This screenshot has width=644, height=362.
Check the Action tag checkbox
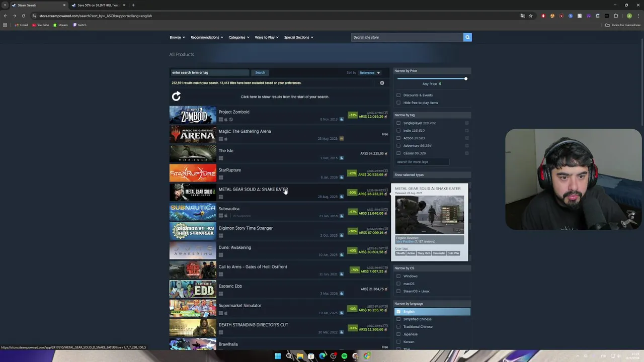398,138
